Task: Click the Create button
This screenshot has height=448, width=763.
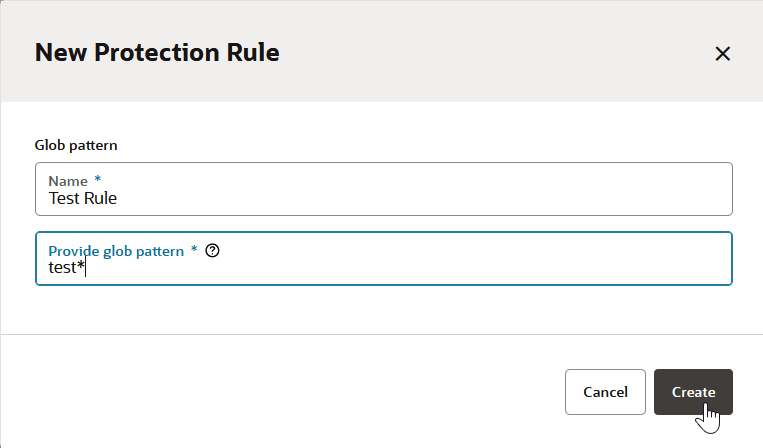Action: pos(693,392)
